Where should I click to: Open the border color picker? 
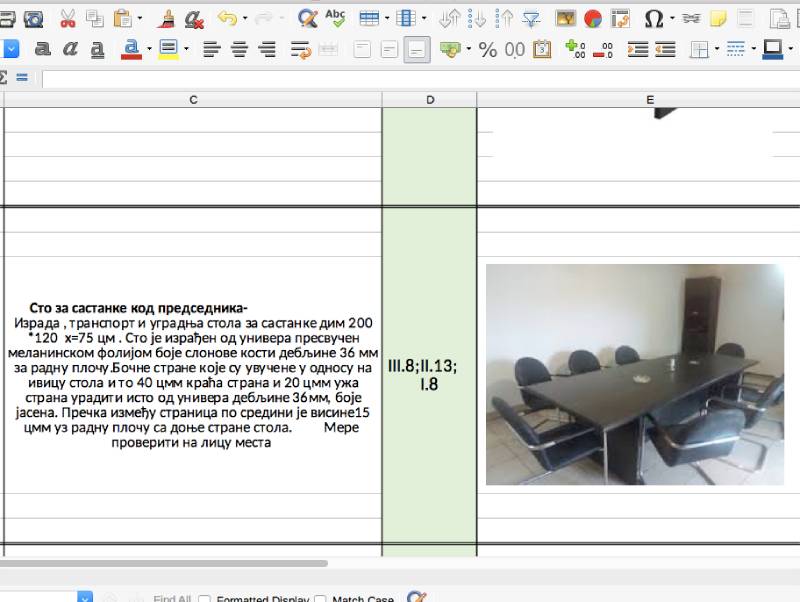773,47
